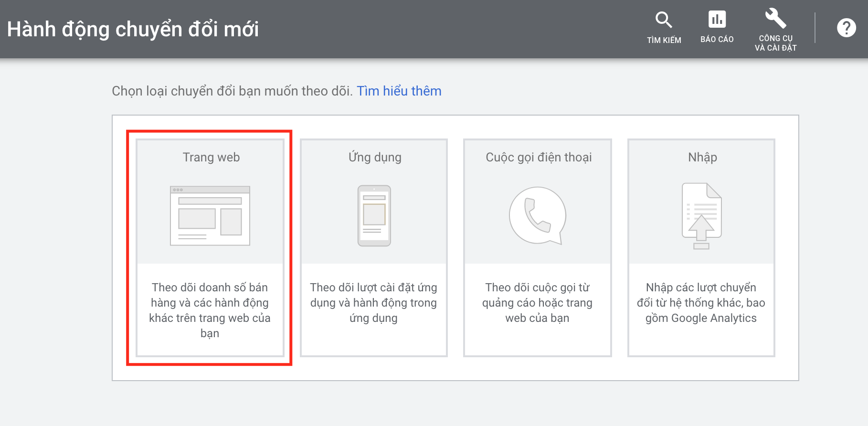Click the Google Analytics import description
The image size is (868, 426).
click(701, 303)
